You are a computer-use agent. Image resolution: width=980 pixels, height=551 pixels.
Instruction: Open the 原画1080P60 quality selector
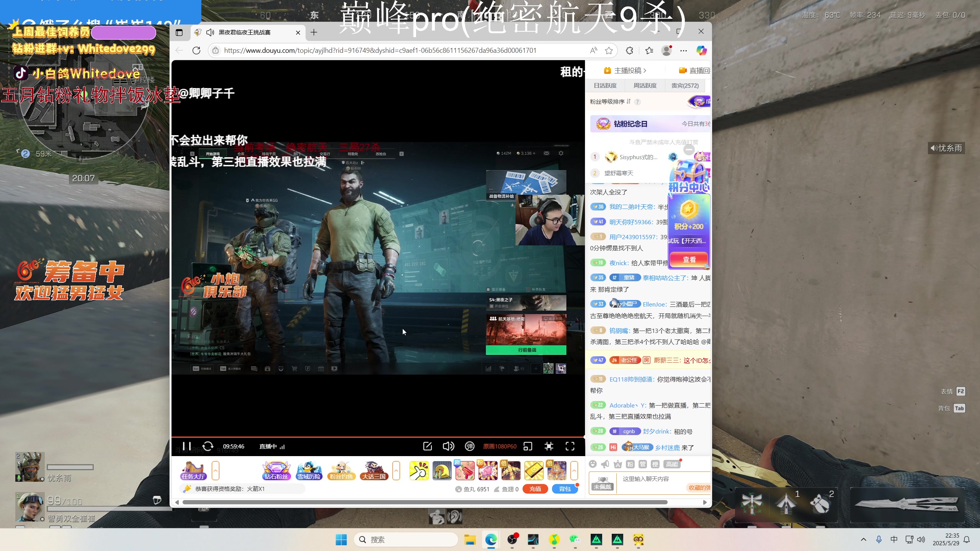500,446
